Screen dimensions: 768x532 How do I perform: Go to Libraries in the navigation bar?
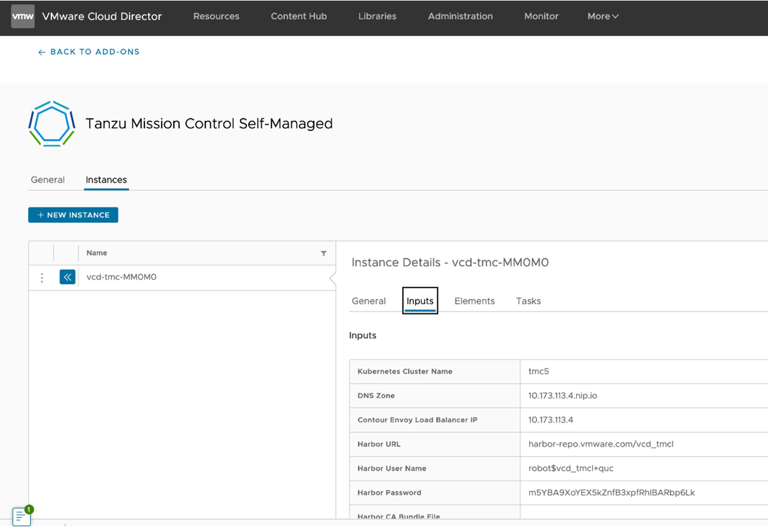point(377,16)
